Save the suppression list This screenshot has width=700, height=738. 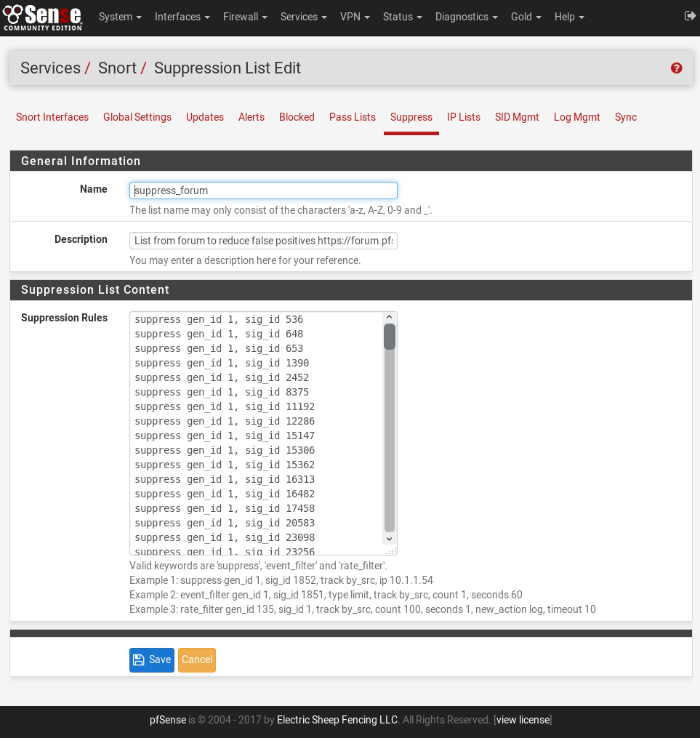pos(152,660)
